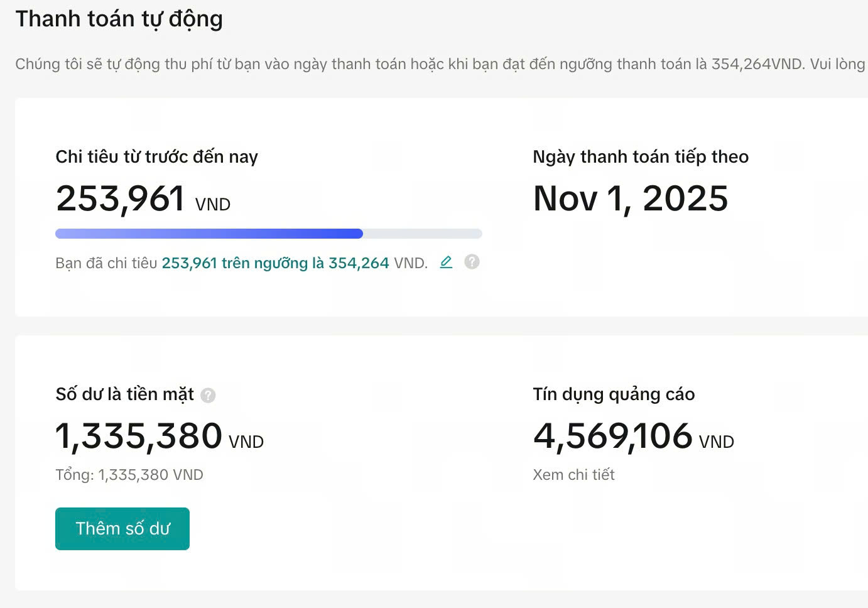Click the help icon next to Số dư là tiền mặt

[x=208, y=395]
